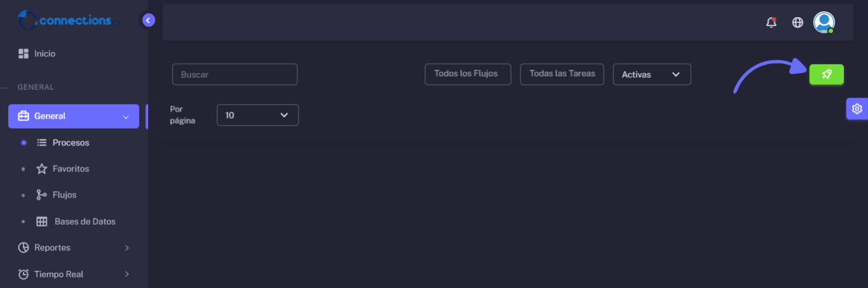Expand the Tiempo Real submenu

pos(74,274)
